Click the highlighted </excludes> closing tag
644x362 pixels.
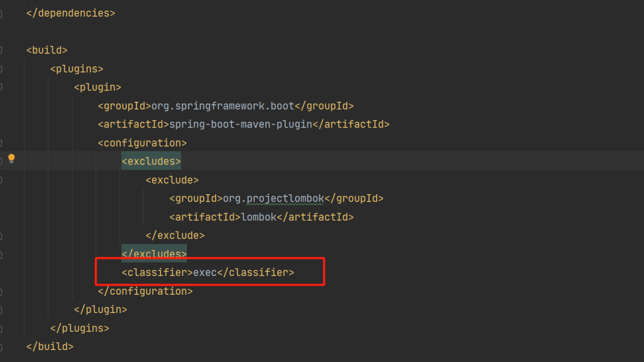tap(154, 254)
